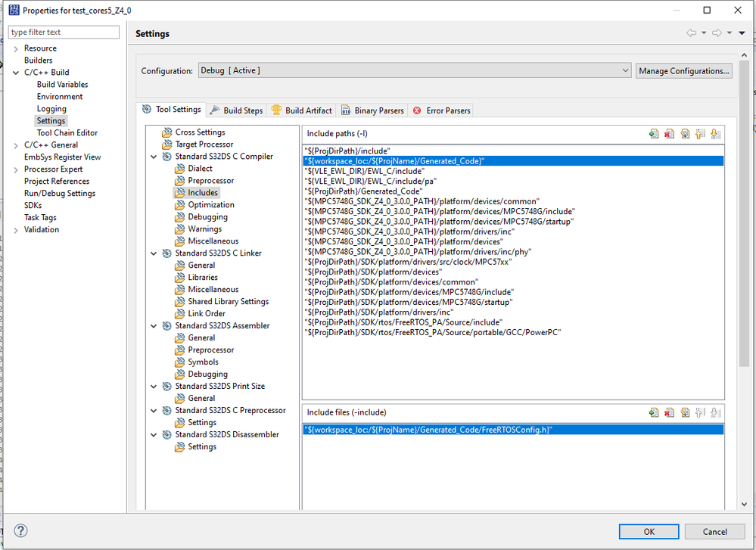Select the Optimization tree item

tap(211, 204)
